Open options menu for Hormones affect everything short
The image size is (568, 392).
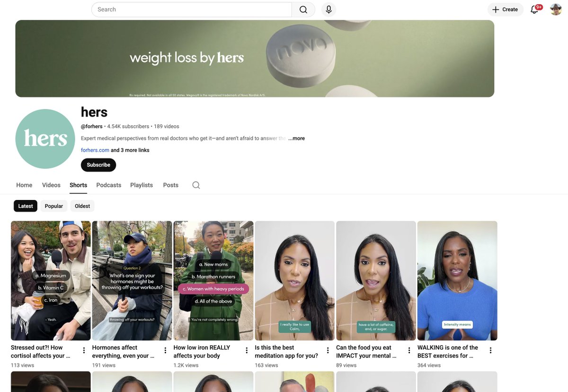pos(165,350)
